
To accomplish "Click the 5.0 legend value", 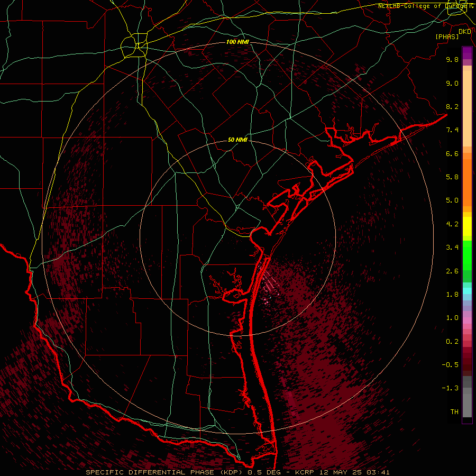I will [x=452, y=200].
